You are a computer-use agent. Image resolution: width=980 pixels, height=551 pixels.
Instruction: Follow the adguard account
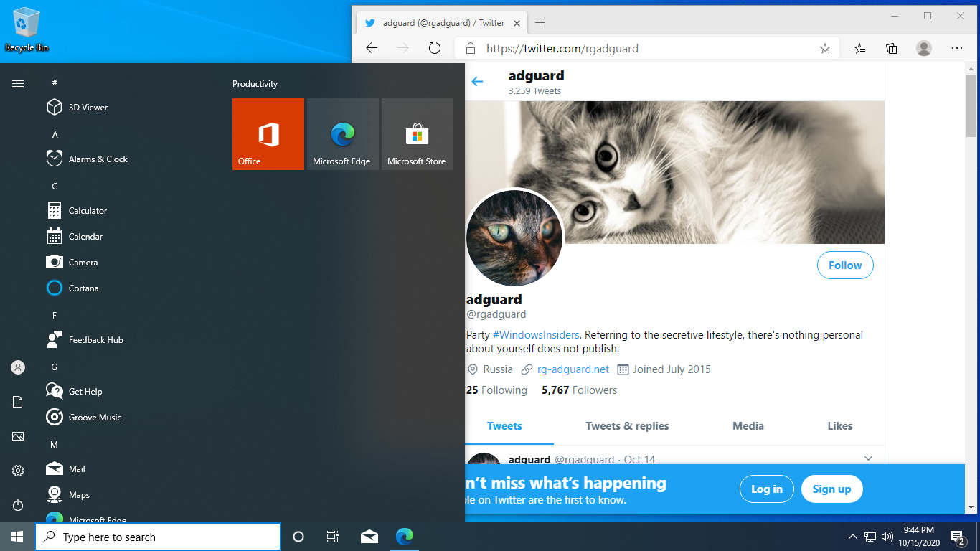845,265
